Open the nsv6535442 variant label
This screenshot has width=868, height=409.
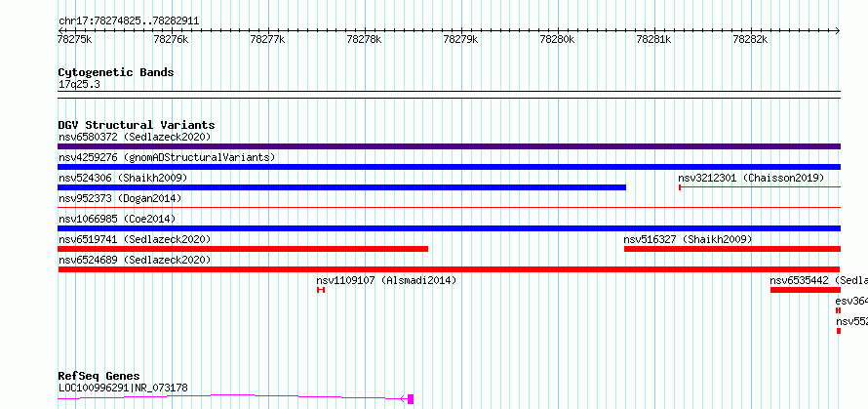click(x=818, y=280)
